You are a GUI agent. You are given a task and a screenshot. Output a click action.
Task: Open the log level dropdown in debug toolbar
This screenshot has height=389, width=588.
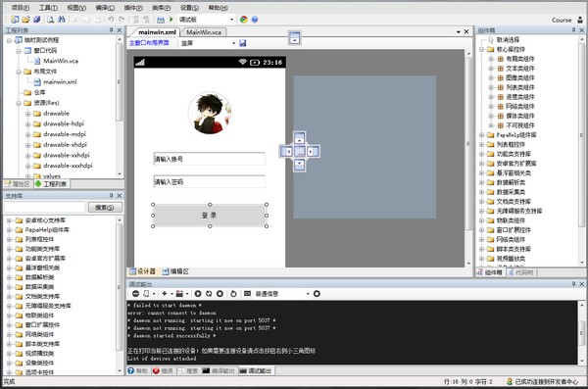[308, 294]
